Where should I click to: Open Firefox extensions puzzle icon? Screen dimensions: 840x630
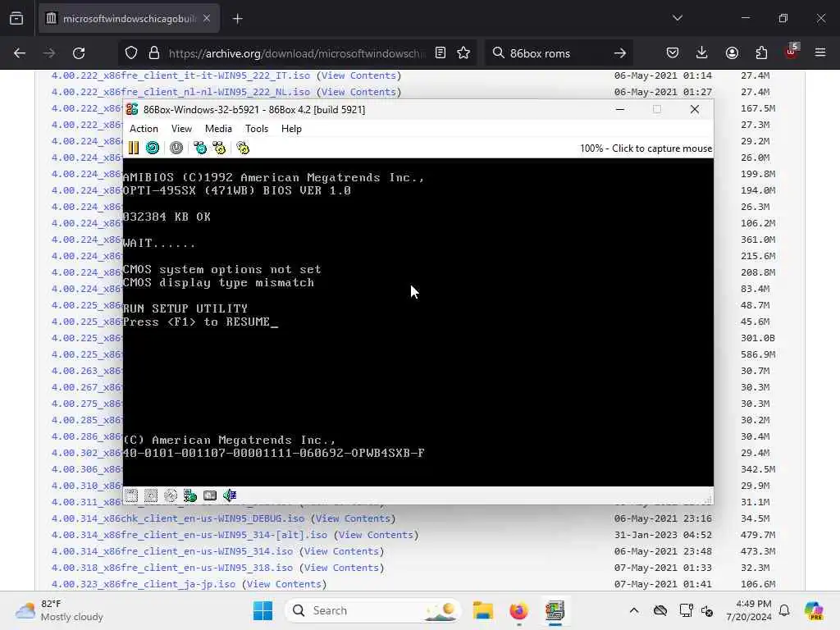click(761, 52)
